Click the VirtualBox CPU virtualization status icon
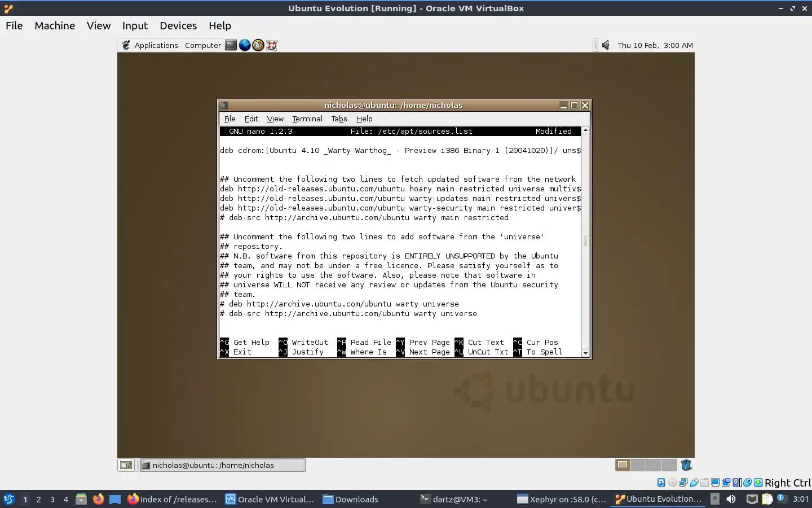 (736, 483)
